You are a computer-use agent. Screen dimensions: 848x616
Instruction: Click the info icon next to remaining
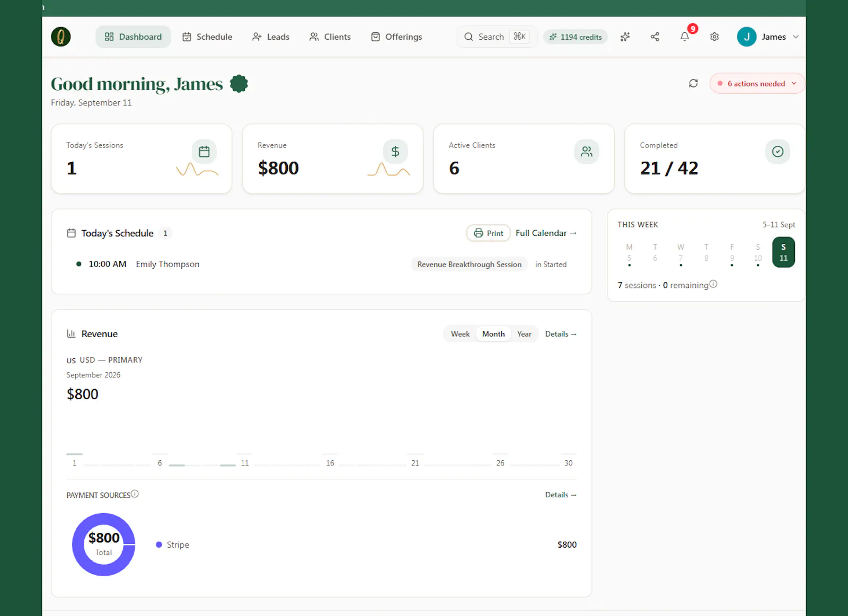(x=713, y=284)
